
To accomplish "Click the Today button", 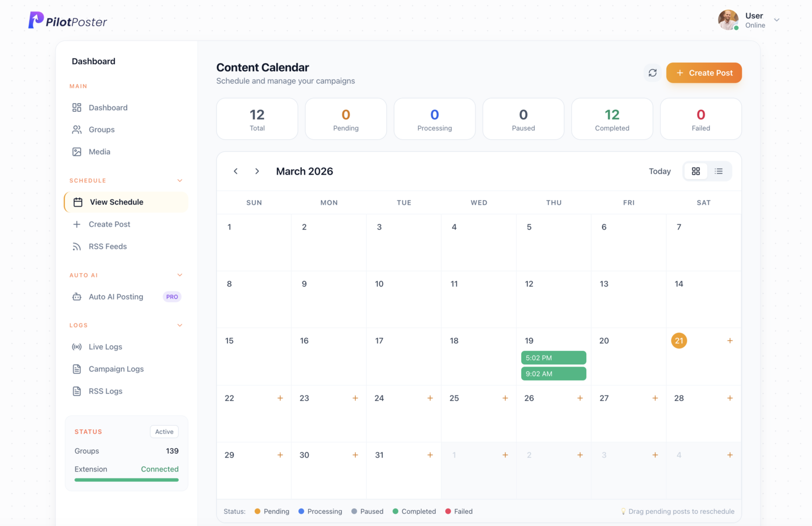I will click(x=659, y=171).
